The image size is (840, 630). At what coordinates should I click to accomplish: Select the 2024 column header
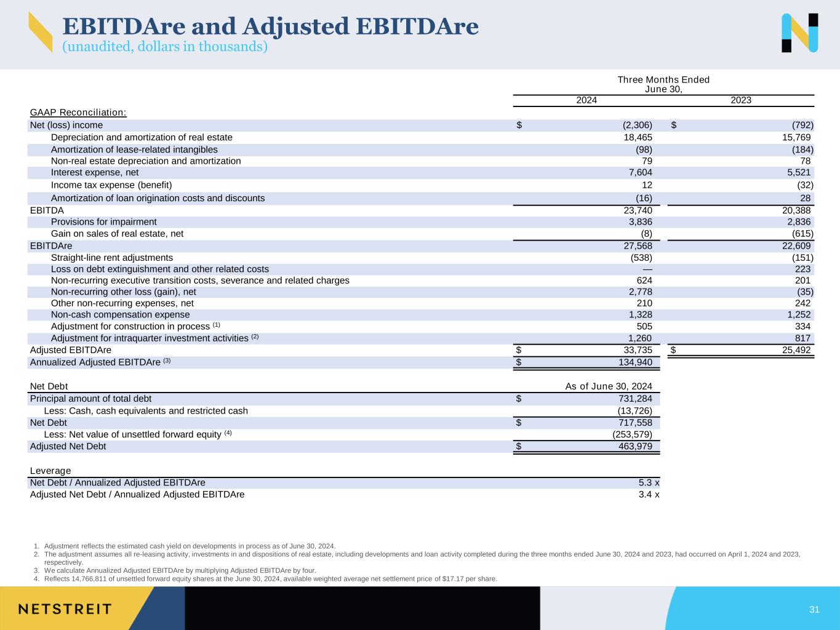click(586, 100)
